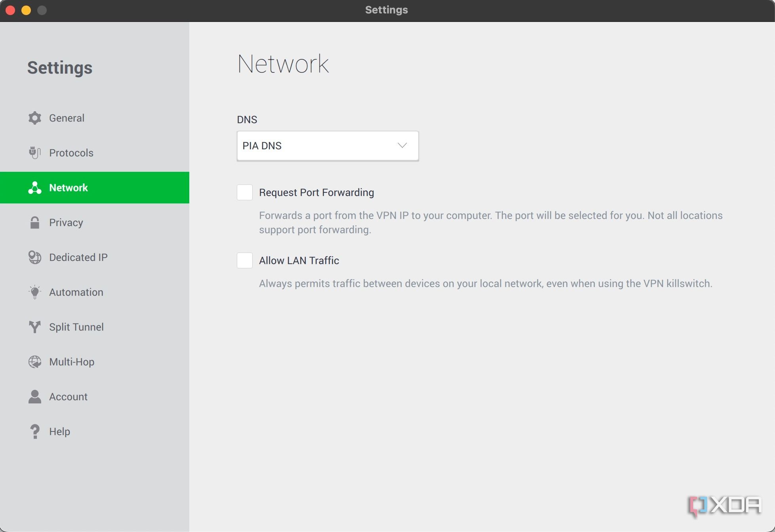Enable Request Port Forwarding checkbox
This screenshot has height=532, width=775.
pyautogui.click(x=245, y=192)
